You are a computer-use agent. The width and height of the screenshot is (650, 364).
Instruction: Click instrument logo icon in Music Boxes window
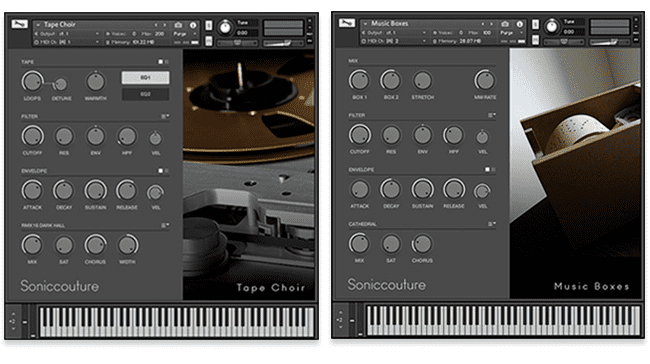347,23
